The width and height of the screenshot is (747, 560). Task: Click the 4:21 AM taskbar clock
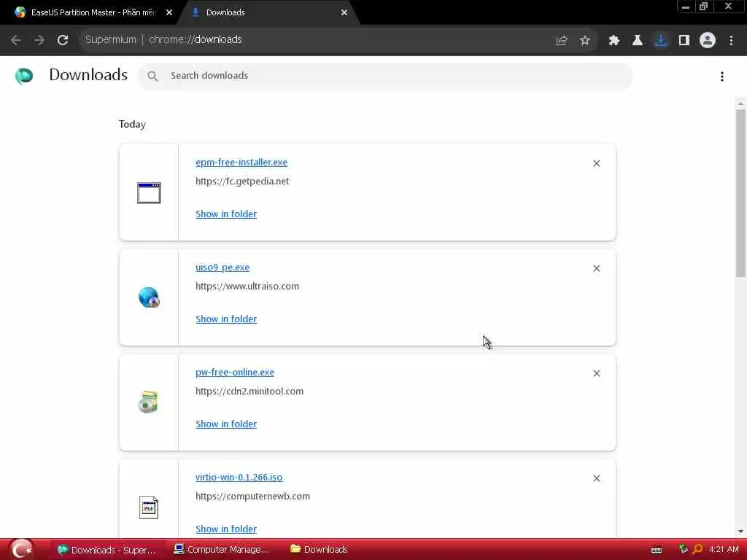pos(724,550)
